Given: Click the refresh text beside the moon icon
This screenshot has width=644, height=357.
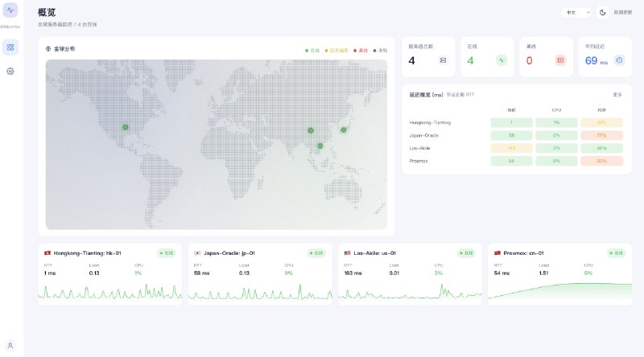Looking at the screenshot, I should pyautogui.click(x=622, y=12).
